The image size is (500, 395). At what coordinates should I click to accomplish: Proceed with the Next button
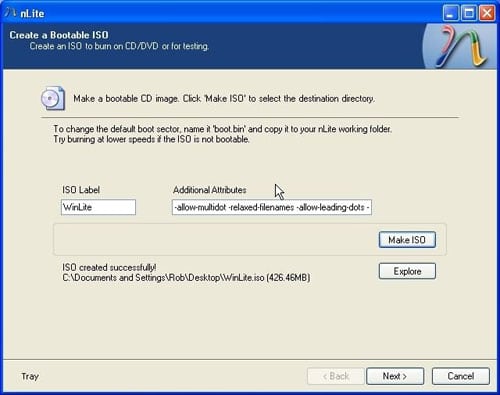[x=395, y=376]
